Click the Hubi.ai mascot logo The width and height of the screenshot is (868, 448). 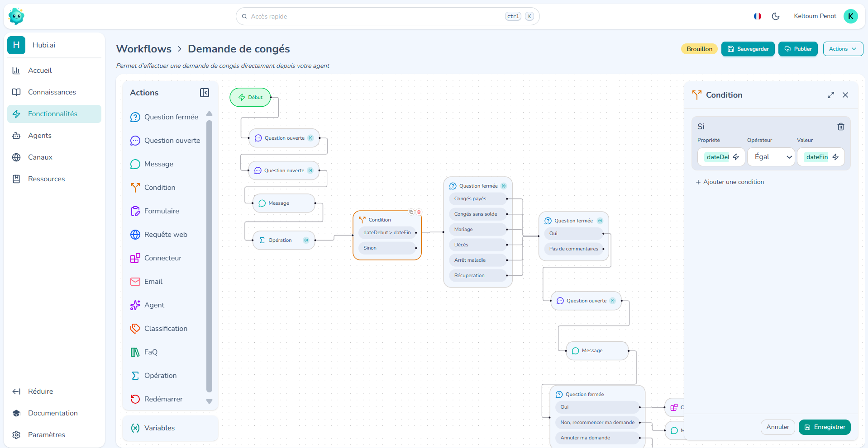click(16, 16)
